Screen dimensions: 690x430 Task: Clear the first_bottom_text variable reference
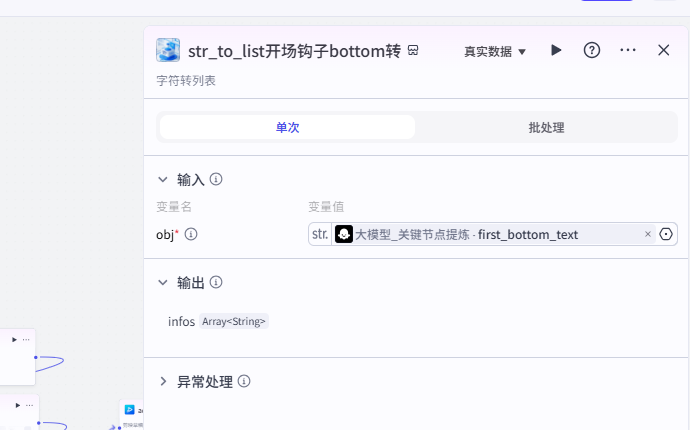(648, 234)
